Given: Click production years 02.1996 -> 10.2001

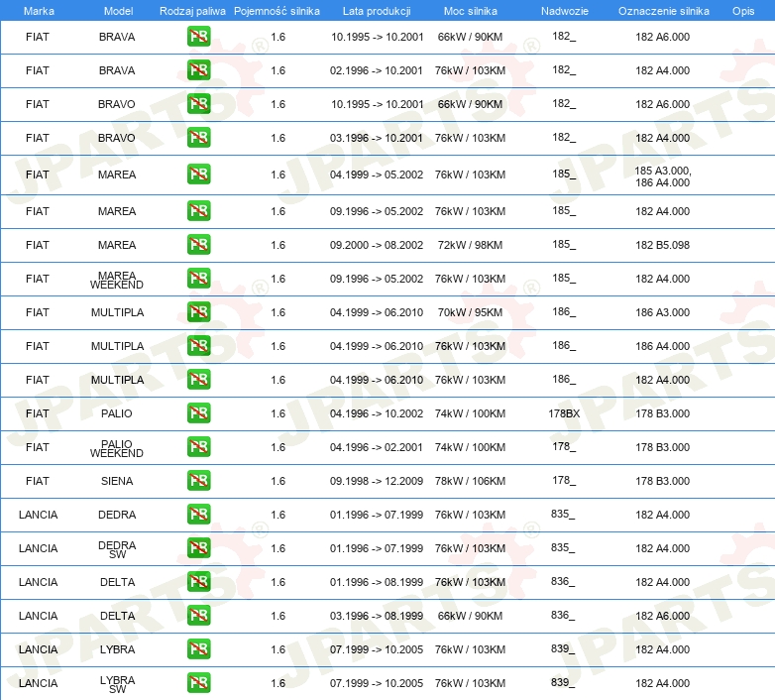Looking at the screenshot, I should (x=377, y=70).
